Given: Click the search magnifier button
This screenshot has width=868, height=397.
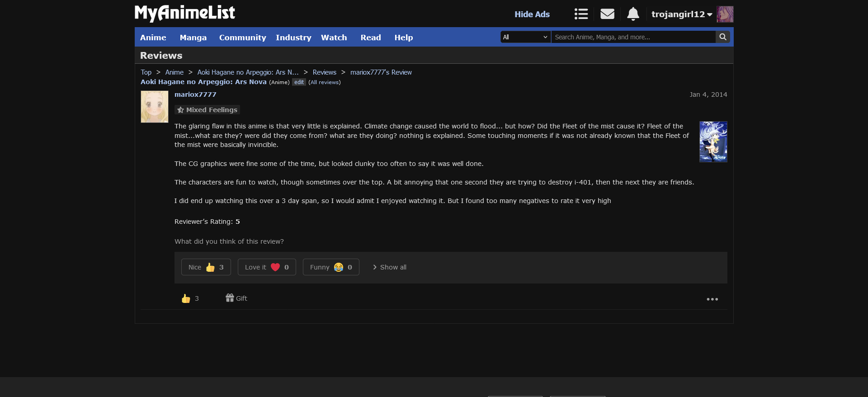Looking at the screenshot, I should (x=723, y=37).
